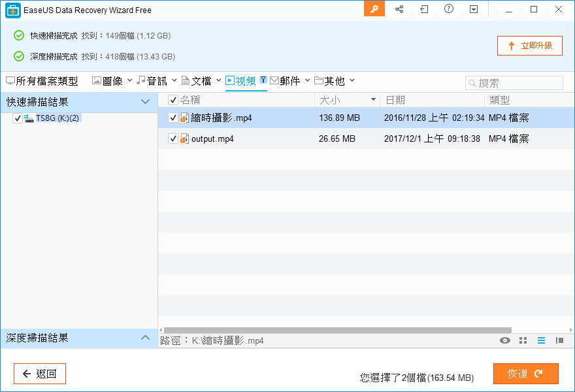Click the orange activation key icon
This screenshot has width=575, height=392.
[374, 10]
